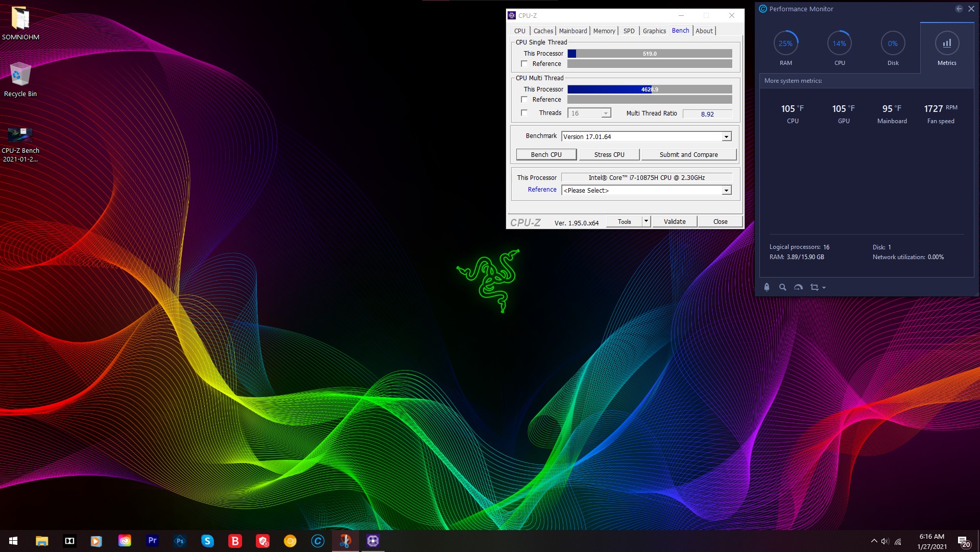
Task: Open the SOMNIOHM desktop folder
Action: coord(20,23)
